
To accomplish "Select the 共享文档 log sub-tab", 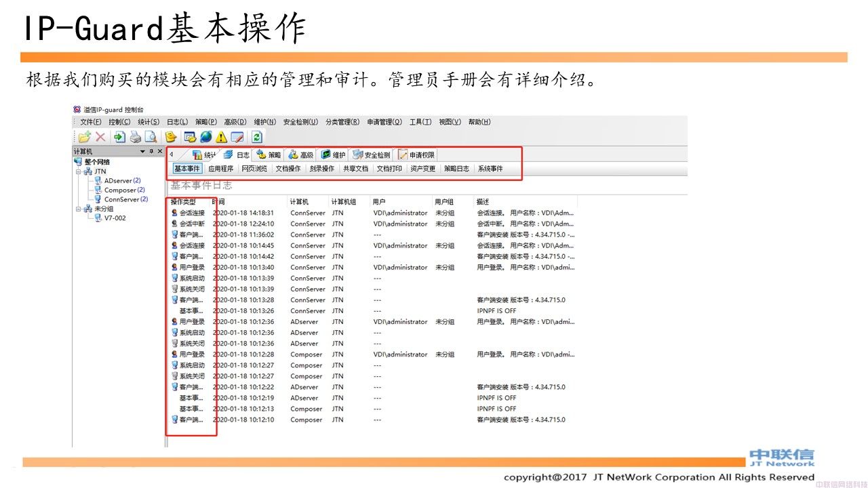I will coord(355,169).
